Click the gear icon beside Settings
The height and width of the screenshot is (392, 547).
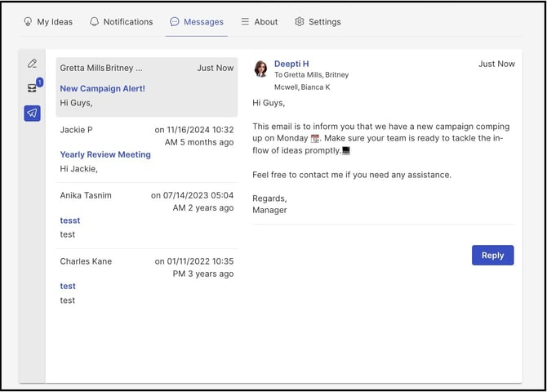click(300, 22)
